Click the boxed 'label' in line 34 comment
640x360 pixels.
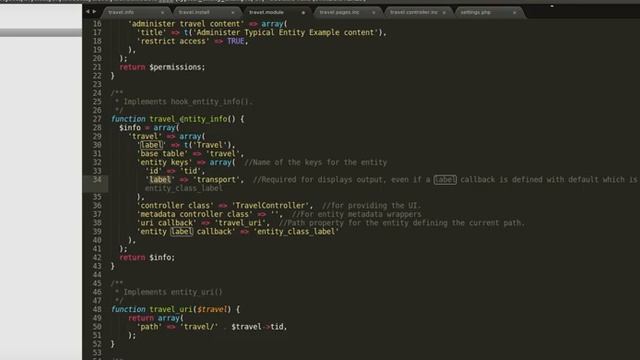(x=445, y=180)
